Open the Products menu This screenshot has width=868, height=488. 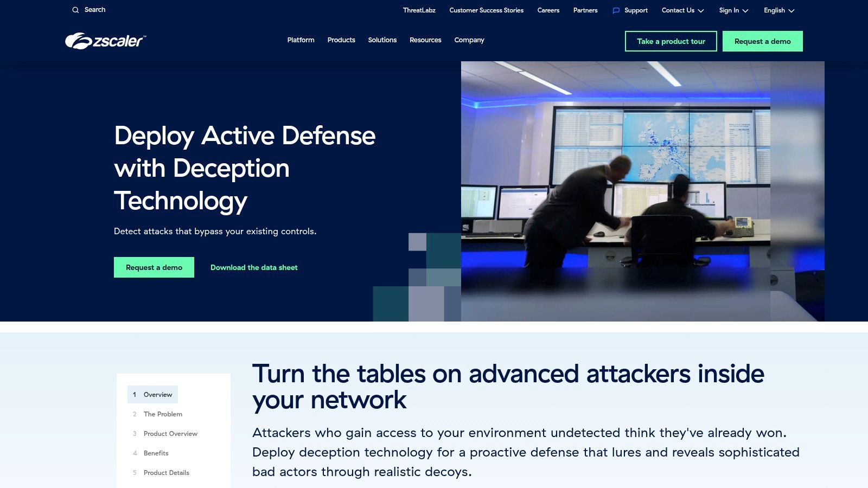(341, 40)
